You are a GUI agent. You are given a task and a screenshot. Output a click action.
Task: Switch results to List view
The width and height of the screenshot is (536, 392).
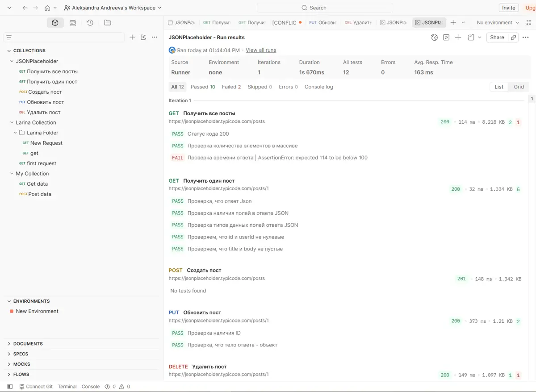pos(499,87)
